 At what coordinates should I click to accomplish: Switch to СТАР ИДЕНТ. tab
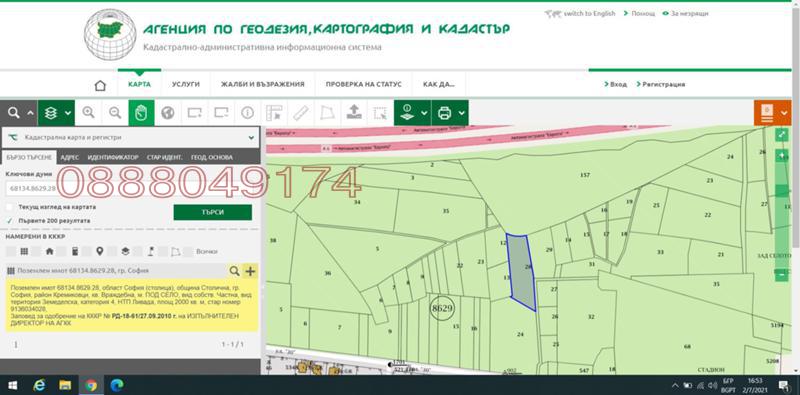tap(164, 157)
